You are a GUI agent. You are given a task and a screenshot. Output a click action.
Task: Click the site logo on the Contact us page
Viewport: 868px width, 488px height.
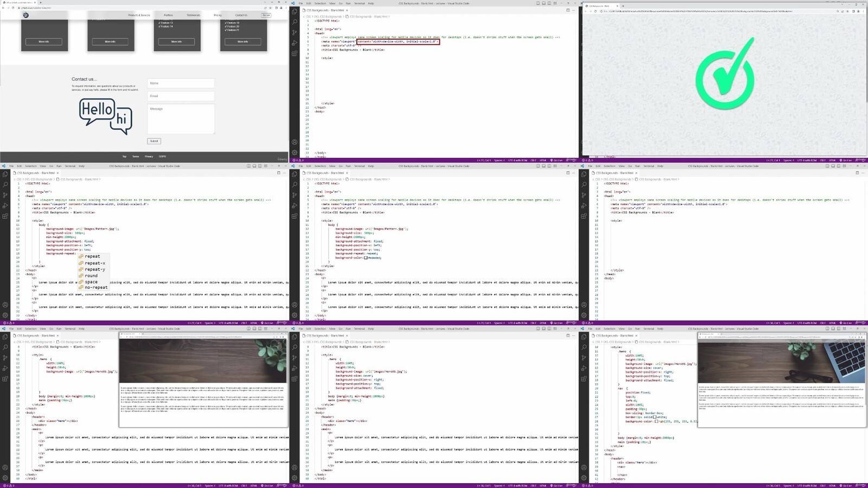click(x=25, y=15)
